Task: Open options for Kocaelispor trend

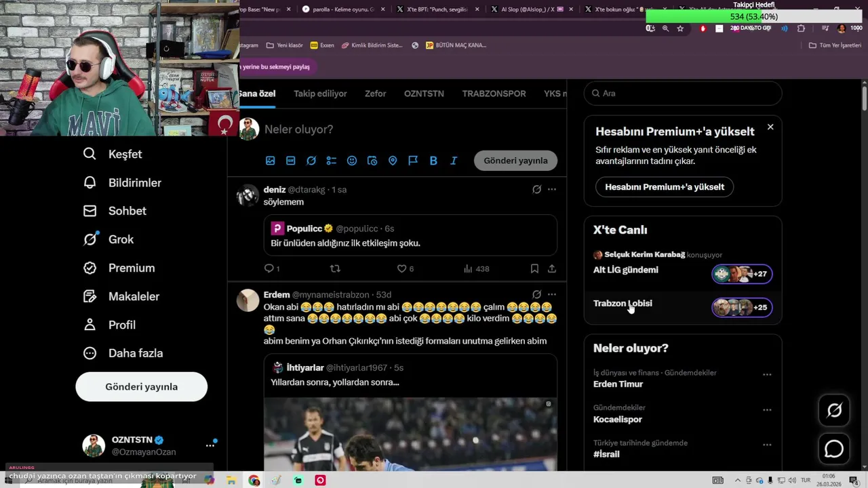Action: [x=767, y=409]
